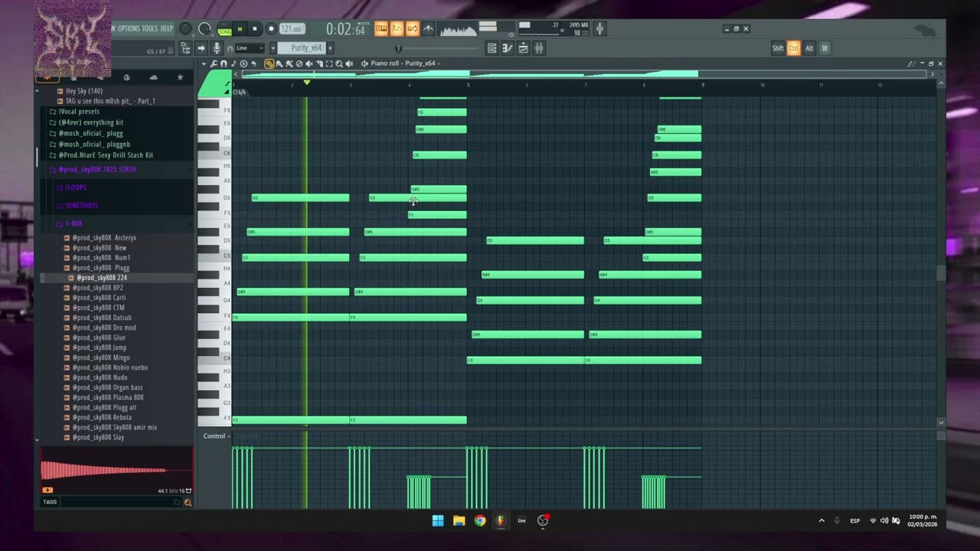Enable the Shift modifier button
Viewport: 980px width, 551px height.
click(778, 48)
